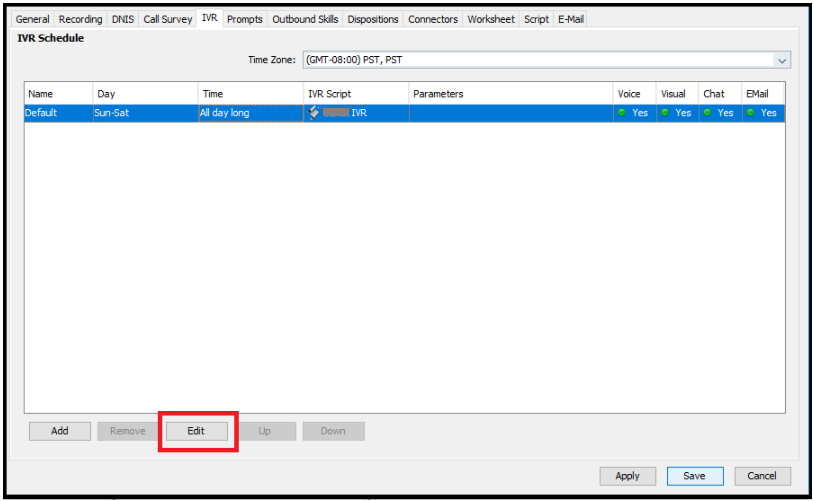Click the Parameters column header
Screen dimensions: 813x501
(511, 94)
